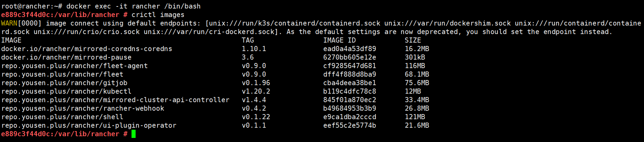Screen dimensions: 644x142
Task: Click the TAG column header
Action: pyautogui.click(x=248, y=40)
